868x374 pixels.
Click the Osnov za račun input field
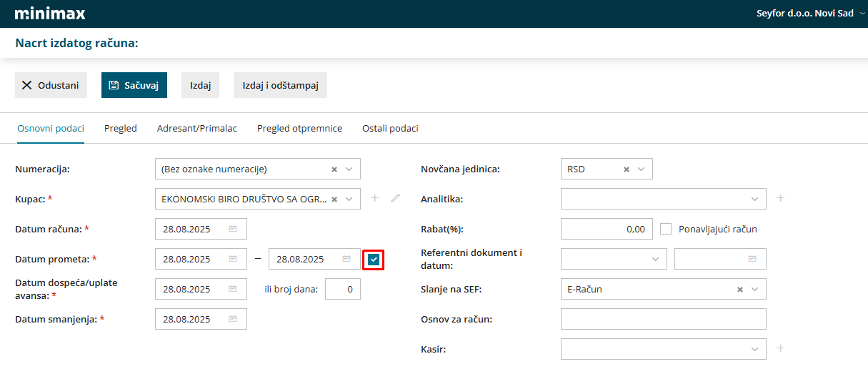tap(664, 320)
